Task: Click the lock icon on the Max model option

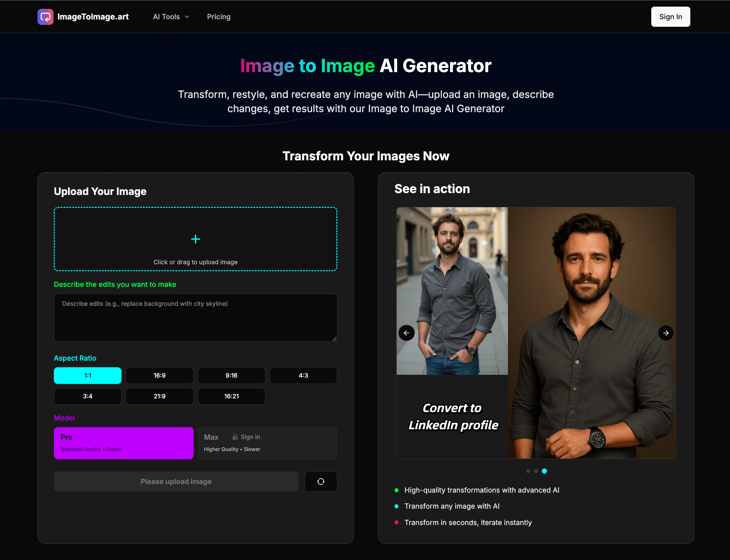Action: [235, 437]
